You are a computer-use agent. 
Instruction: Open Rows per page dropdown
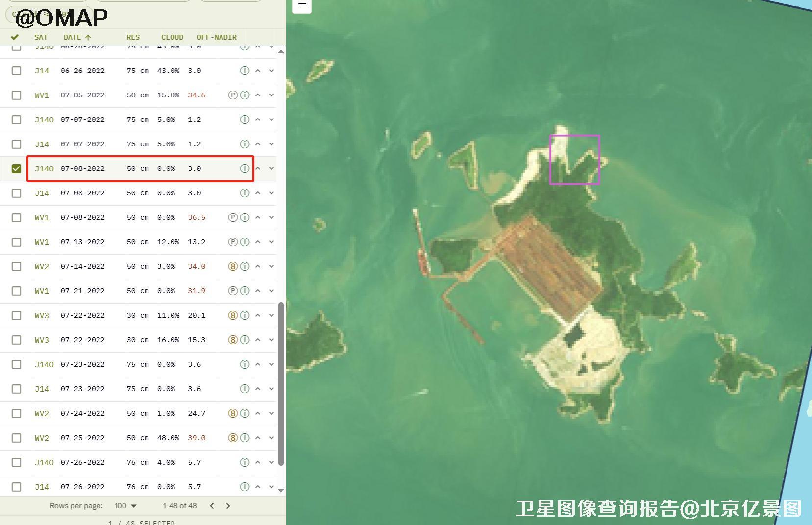[126, 506]
